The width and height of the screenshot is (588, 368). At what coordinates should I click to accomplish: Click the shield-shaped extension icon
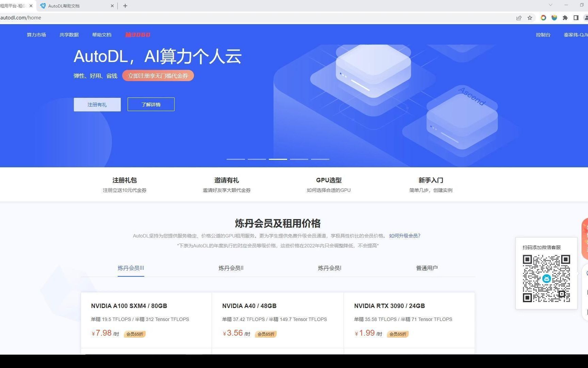tap(554, 18)
